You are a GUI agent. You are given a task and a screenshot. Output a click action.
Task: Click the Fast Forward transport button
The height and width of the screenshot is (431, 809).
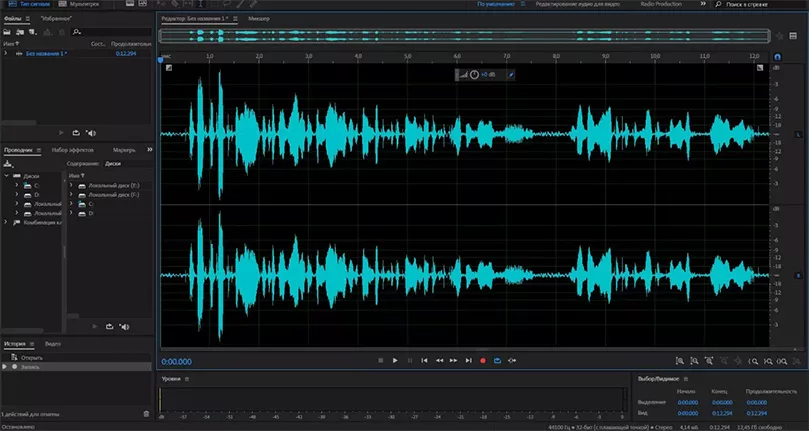(x=453, y=360)
